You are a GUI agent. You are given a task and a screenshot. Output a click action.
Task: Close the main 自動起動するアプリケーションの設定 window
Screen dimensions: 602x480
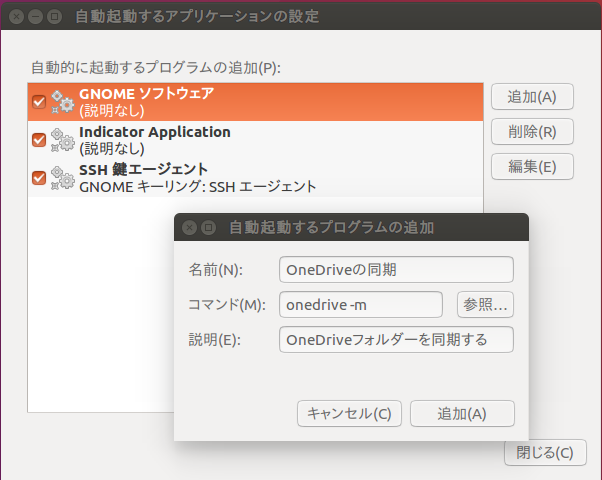click(x=17, y=17)
